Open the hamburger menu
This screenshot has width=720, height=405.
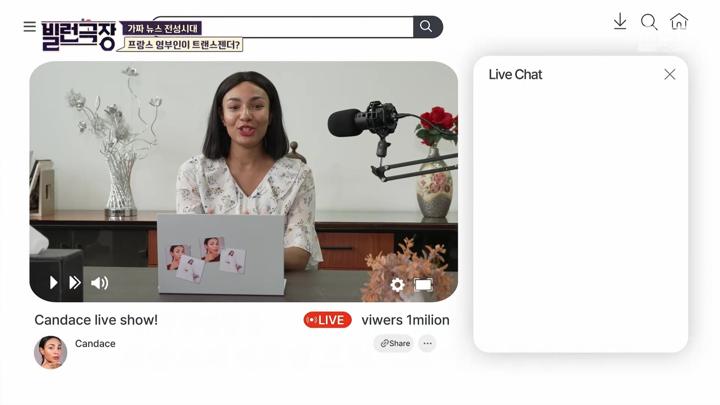tap(29, 27)
